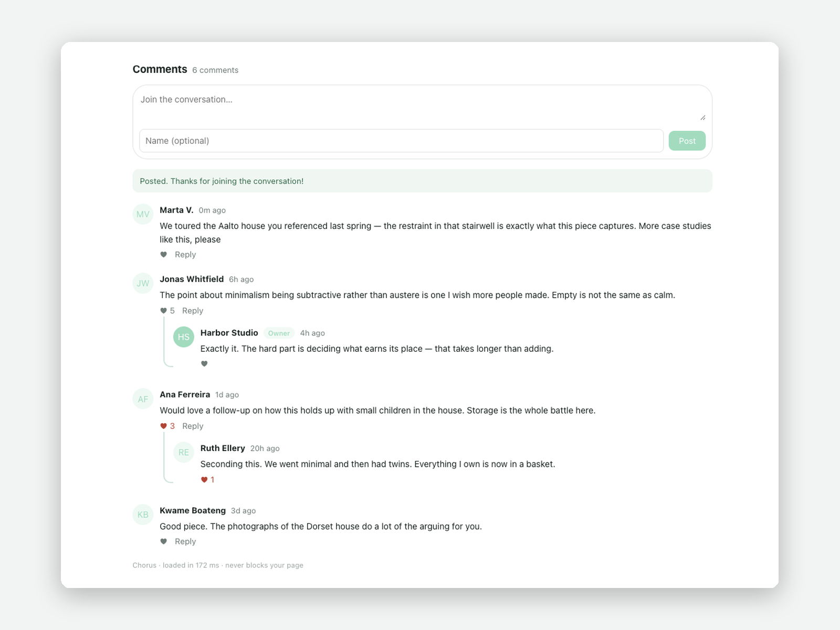The image size is (840, 630).
Task: Like Kwame Boateng's comment heart icon
Action: (164, 542)
